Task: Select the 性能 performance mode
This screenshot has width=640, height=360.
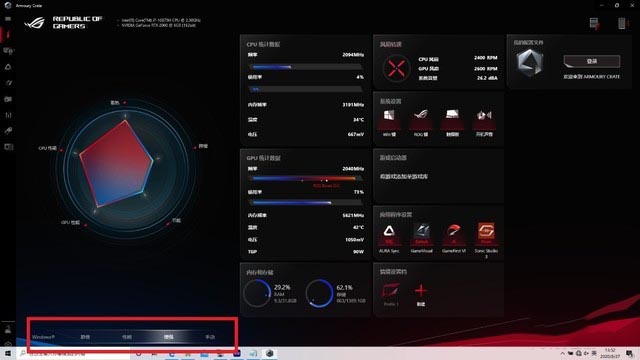Action: [127, 337]
